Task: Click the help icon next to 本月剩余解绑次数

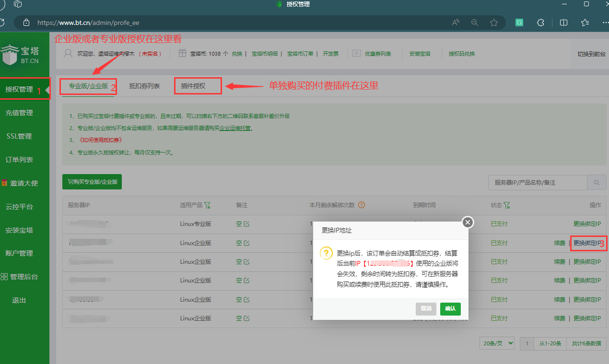Action: pos(362,205)
